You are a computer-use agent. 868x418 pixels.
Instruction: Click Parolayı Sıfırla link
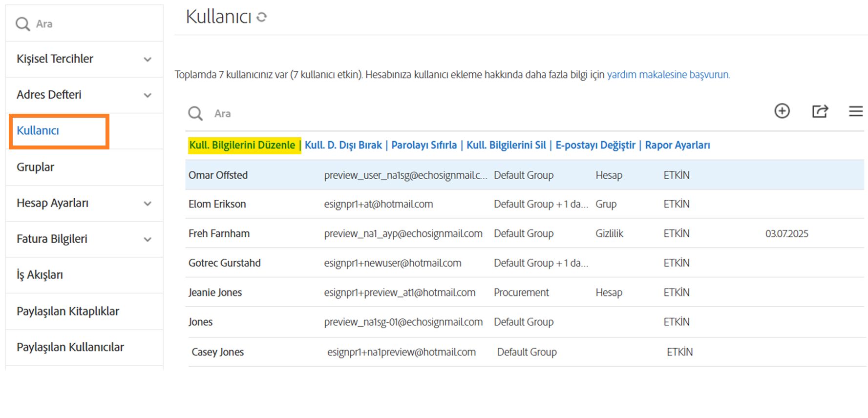click(423, 145)
